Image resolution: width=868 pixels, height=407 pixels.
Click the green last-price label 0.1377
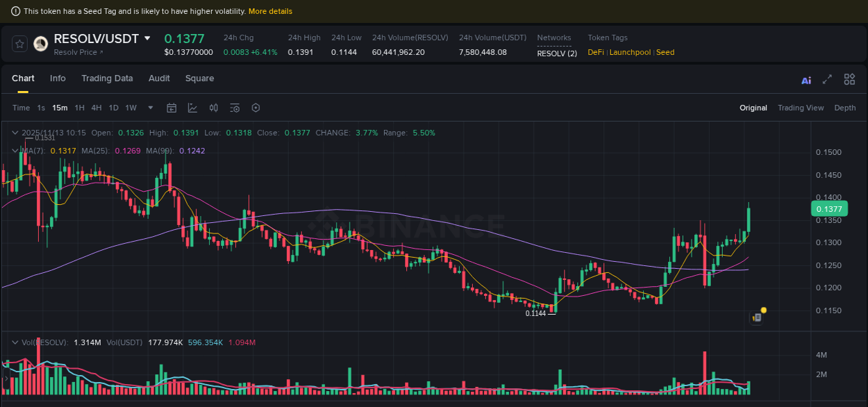pos(830,208)
